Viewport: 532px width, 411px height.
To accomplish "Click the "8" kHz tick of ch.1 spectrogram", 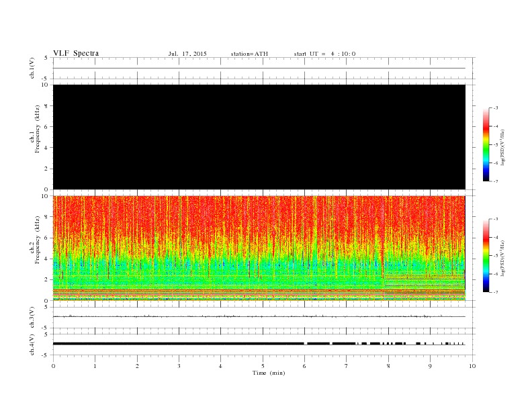I will pos(46,106).
